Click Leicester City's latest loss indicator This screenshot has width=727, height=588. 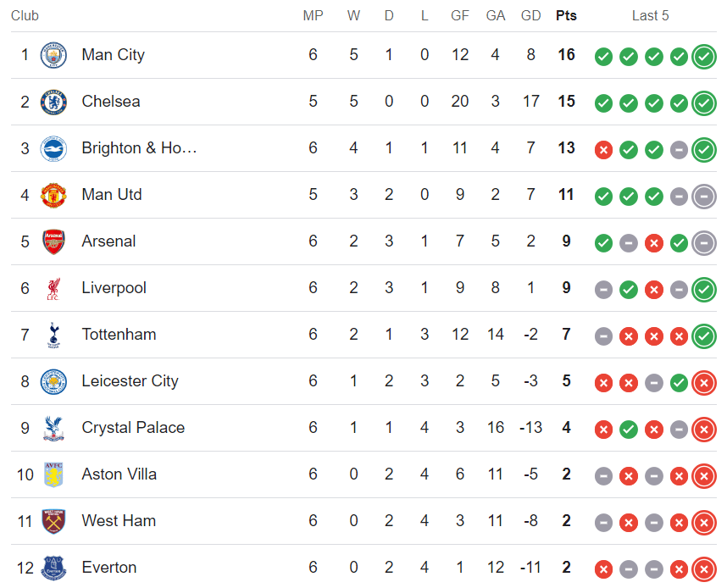(704, 383)
